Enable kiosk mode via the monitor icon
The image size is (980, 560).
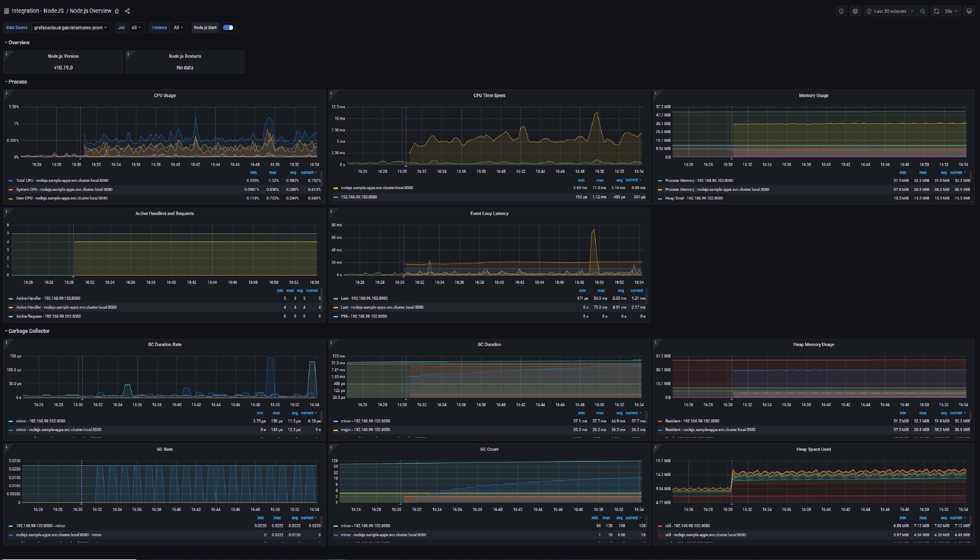tap(970, 11)
